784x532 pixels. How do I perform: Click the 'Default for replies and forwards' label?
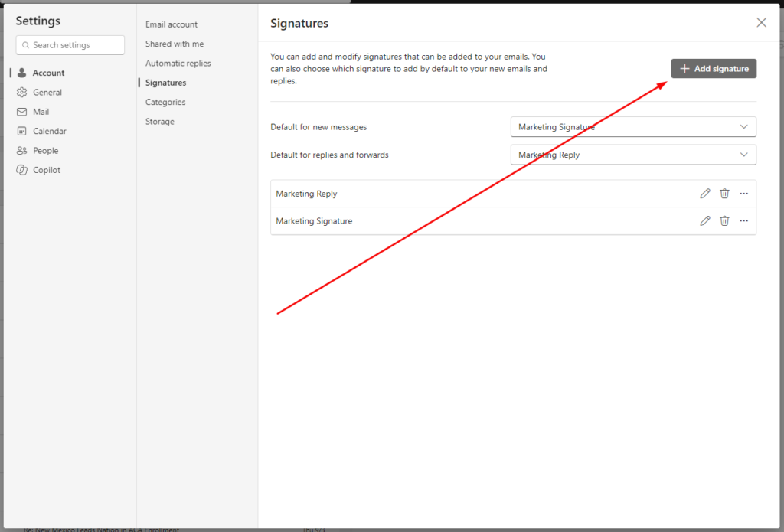pyautogui.click(x=329, y=155)
